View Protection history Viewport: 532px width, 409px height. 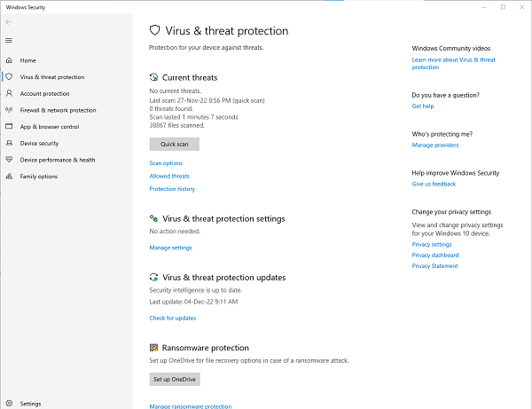pyautogui.click(x=172, y=189)
